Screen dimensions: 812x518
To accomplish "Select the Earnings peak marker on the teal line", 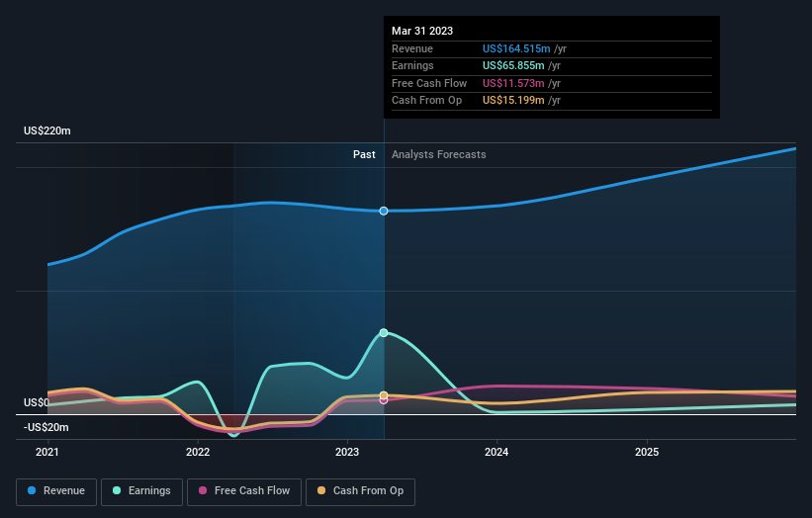I will [x=384, y=333].
